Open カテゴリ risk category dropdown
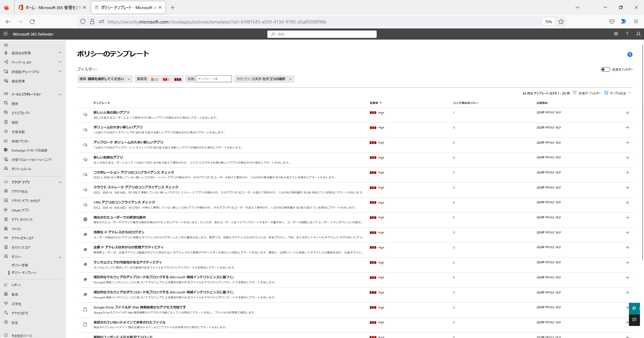The height and width of the screenshot is (338, 644). tap(264, 79)
